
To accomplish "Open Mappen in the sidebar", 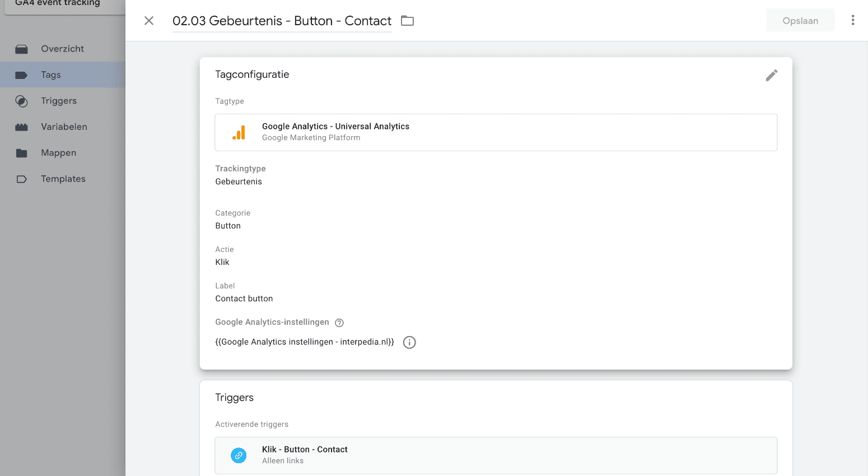I will (58, 153).
